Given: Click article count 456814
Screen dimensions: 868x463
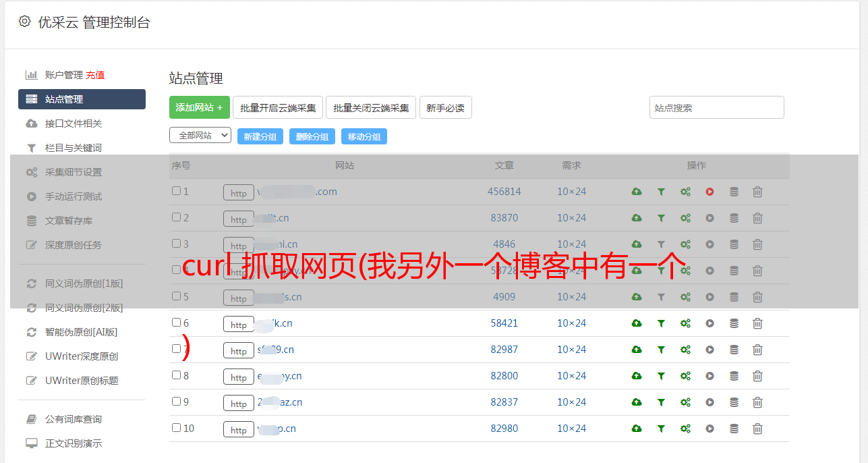Looking at the screenshot, I should click(x=504, y=192).
